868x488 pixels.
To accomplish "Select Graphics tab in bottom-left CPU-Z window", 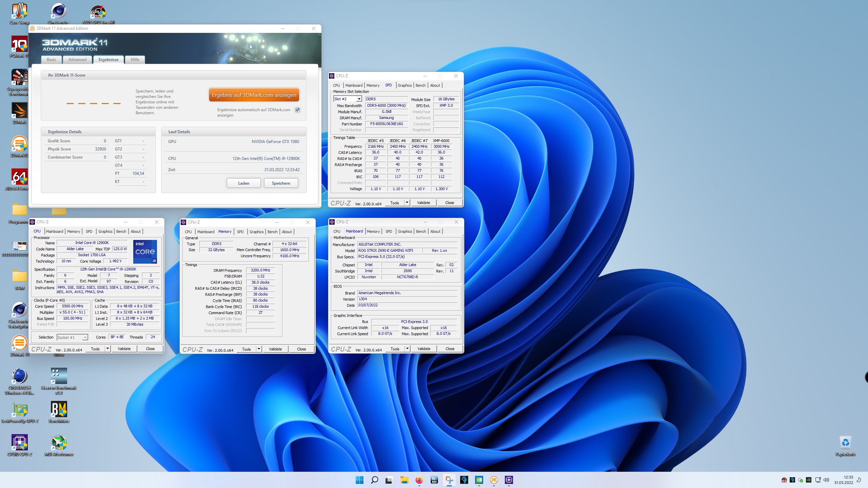I will pos(105,231).
